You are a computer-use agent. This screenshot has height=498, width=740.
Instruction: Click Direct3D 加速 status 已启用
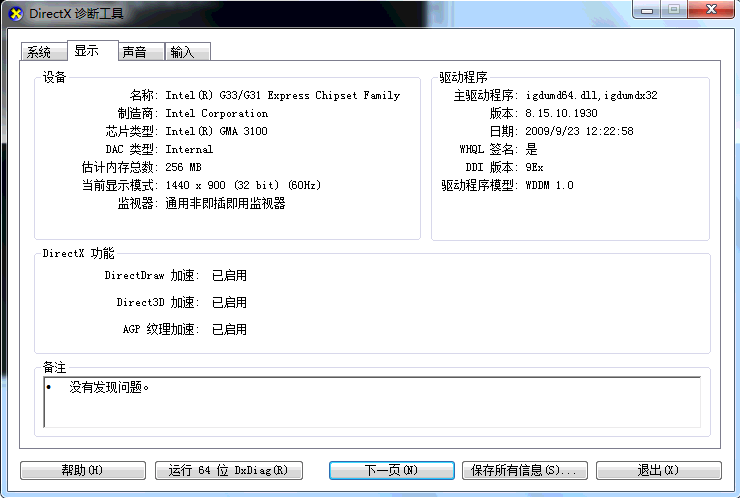click(229, 302)
